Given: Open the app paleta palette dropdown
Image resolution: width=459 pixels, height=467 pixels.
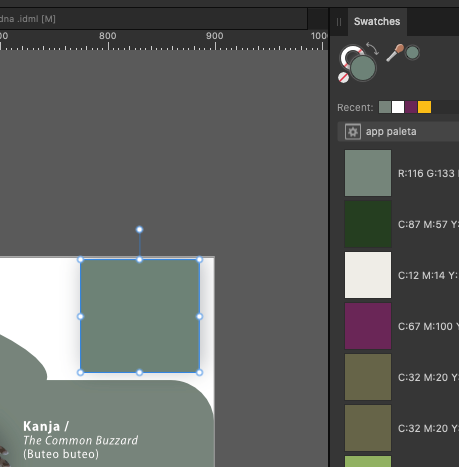Looking at the screenshot, I should [398, 132].
